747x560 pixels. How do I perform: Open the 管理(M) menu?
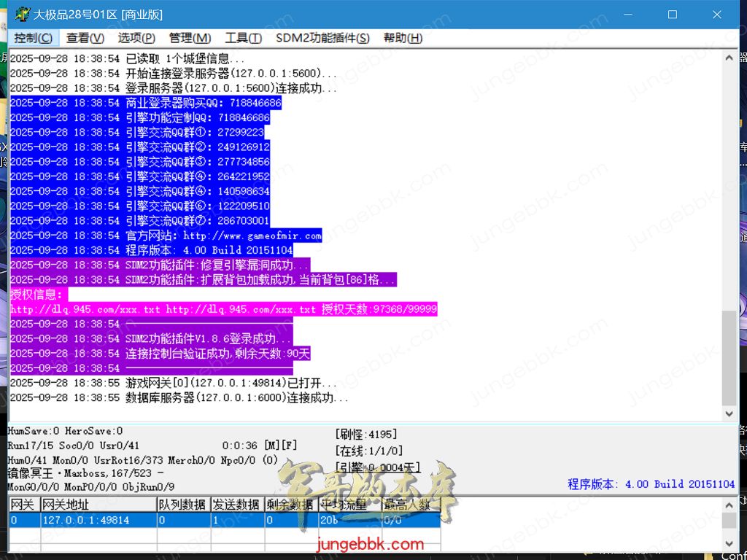tap(190, 38)
